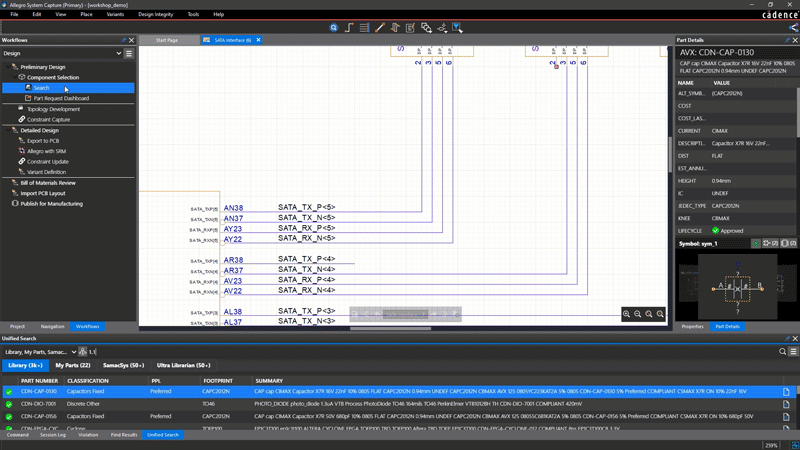Click the green place symbol icon

(x=756, y=244)
